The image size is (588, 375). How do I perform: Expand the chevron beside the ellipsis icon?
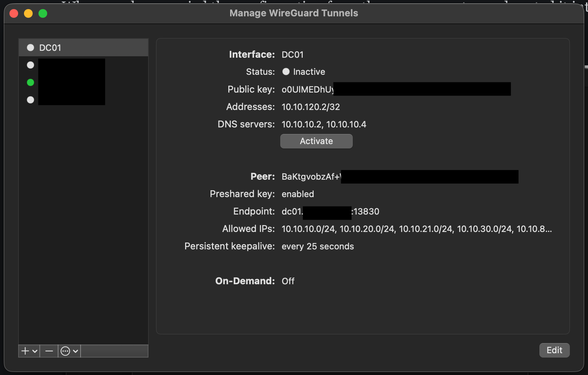coord(75,351)
